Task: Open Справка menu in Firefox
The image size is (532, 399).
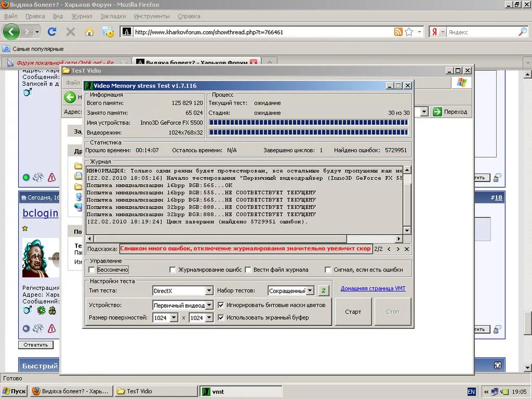Action: 189,16
